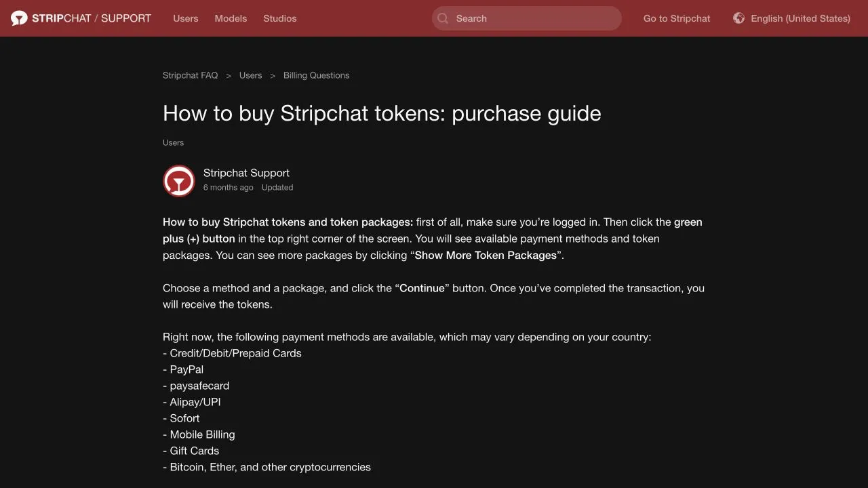
Task: Open the Studios menu item
Action: [280, 18]
